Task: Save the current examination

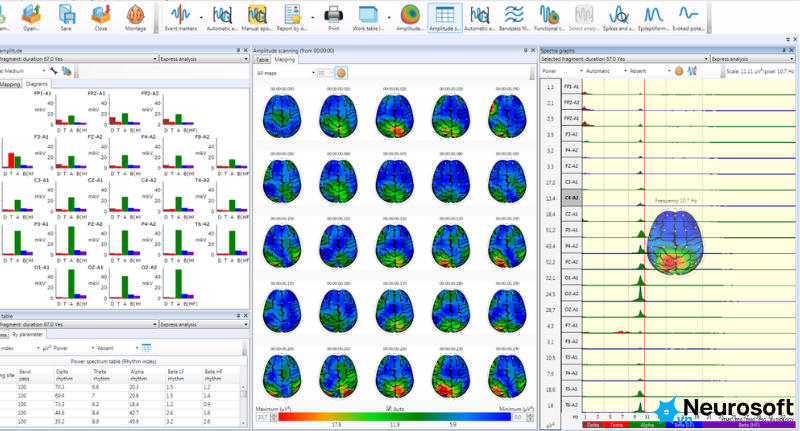Action: (x=66, y=18)
